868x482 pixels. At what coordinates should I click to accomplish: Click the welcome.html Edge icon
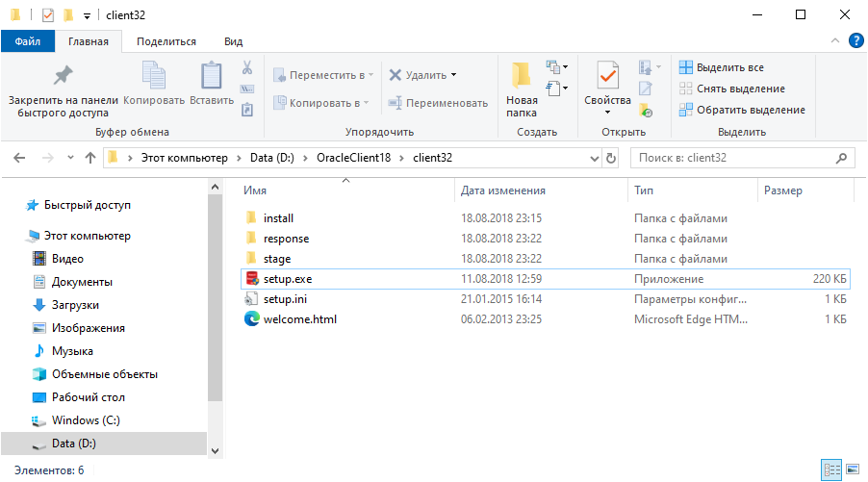pyautogui.click(x=252, y=319)
